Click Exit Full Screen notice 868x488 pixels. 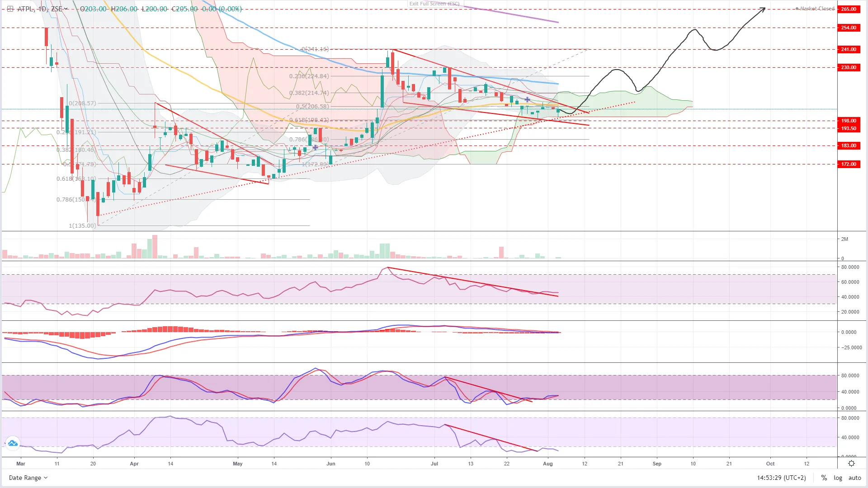[x=434, y=4]
